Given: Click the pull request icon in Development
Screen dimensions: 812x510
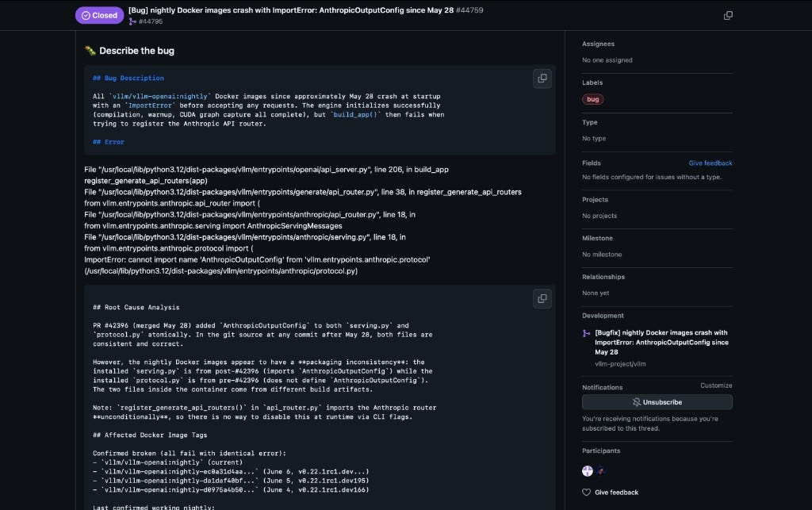Looking at the screenshot, I should (586, 333).
